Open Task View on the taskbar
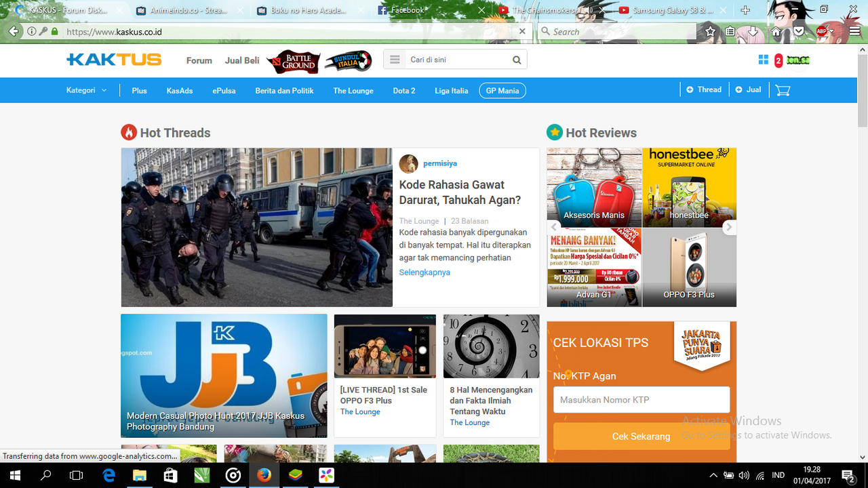The height and width of the screenshot is (488, 868). point(77,475)
